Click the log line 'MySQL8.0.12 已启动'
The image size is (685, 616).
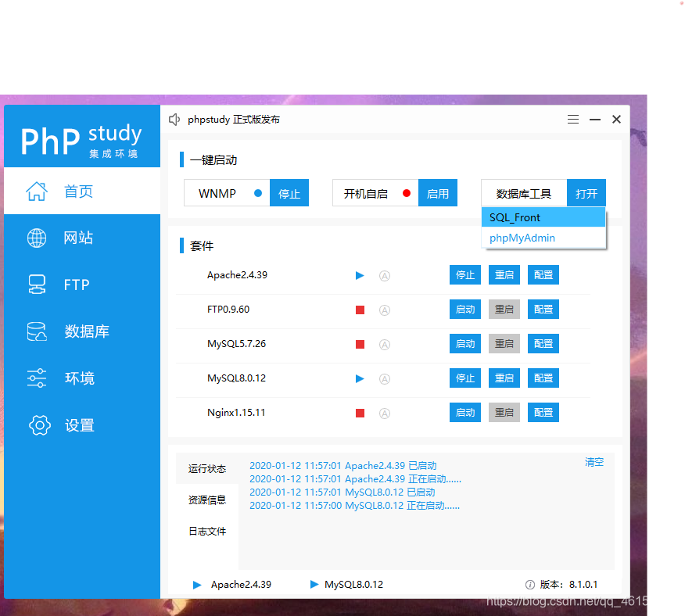tap(342, 492)
